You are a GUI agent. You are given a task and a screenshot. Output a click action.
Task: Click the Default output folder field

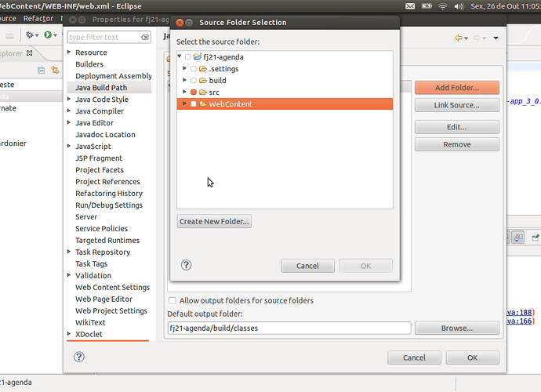click(x=289, y=328)
